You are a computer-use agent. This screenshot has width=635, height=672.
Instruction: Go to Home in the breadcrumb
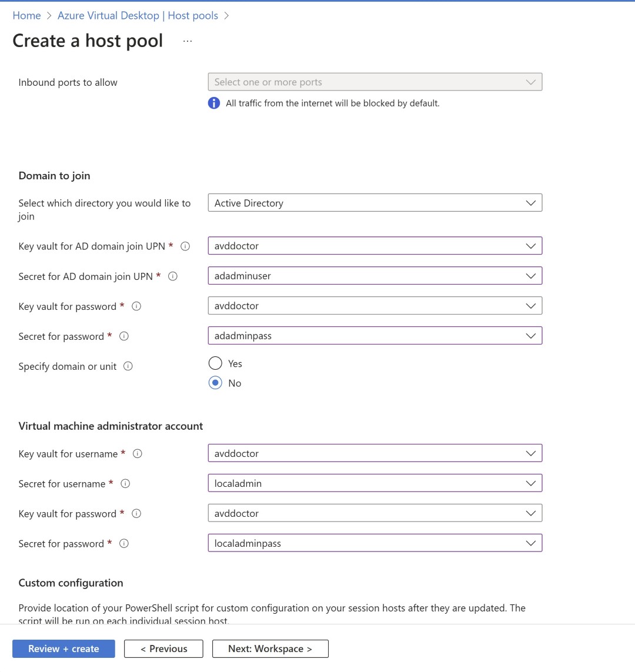point(26,16)
